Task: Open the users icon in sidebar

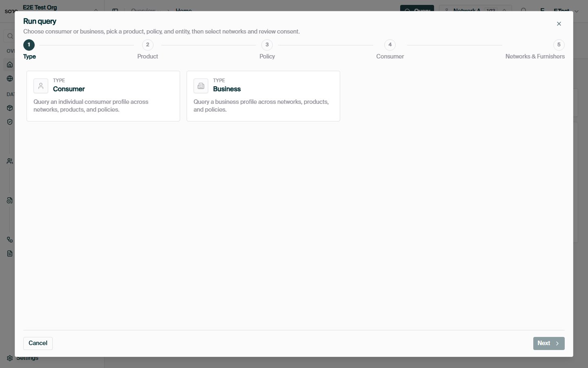Action: (x=10, y=161)
